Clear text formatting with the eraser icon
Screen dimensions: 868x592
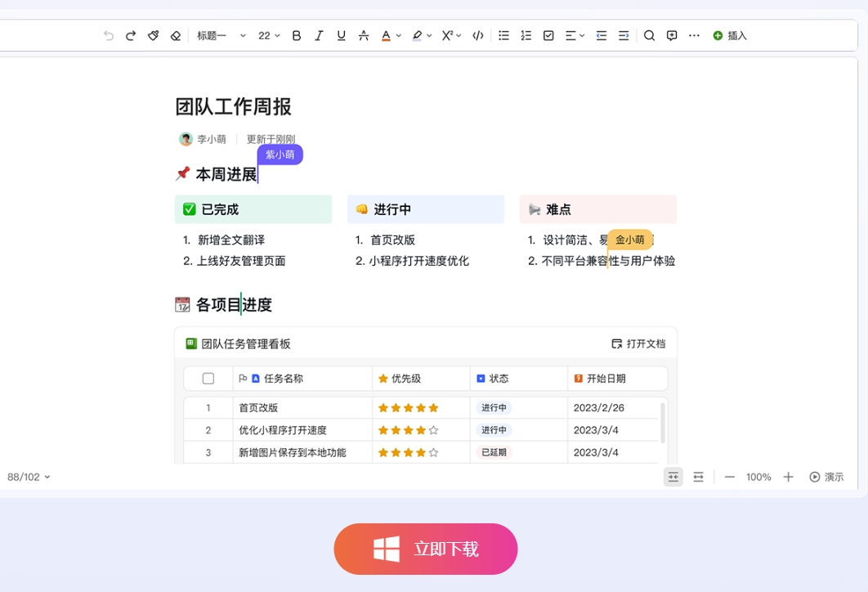click(176, 35)
